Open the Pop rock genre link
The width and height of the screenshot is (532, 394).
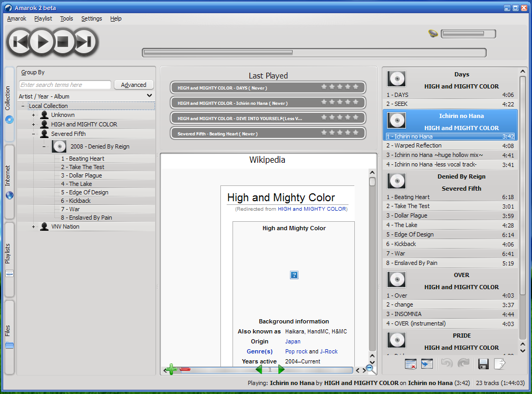pos(296,352)
